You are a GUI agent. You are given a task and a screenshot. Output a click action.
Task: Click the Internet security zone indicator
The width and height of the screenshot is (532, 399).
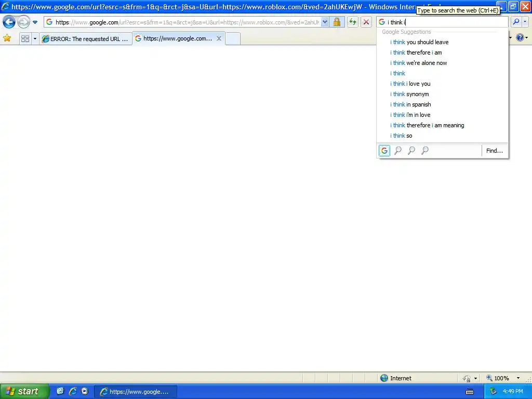[395, 378]
